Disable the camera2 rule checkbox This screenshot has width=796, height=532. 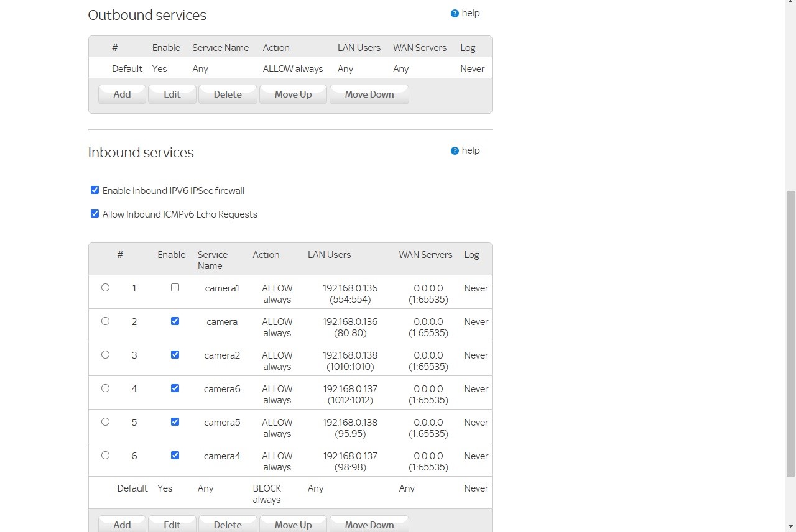(x=175, y=354)
